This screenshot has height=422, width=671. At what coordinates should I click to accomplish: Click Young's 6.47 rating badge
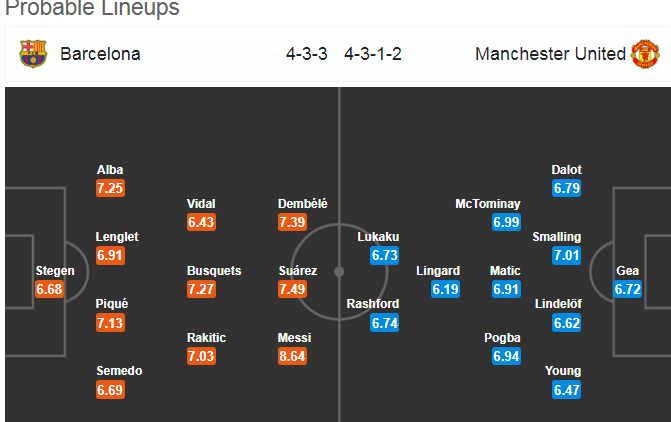(x=567, y=390)
